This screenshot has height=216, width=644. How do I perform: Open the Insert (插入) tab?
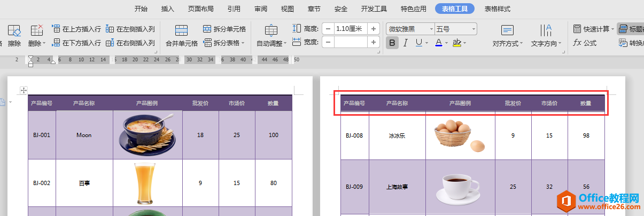coord(168,9)
